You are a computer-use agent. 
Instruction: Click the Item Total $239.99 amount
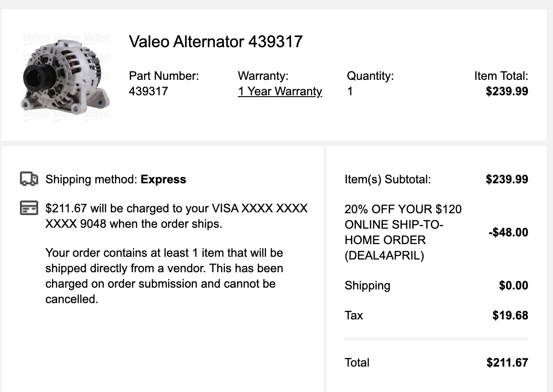[x=507, y=91]
